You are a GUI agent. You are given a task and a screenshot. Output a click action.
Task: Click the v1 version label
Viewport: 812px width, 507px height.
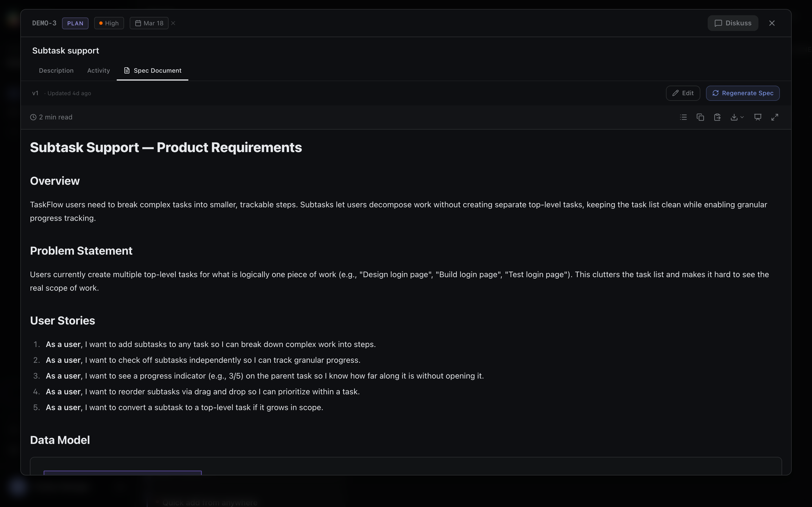point(35,93)
